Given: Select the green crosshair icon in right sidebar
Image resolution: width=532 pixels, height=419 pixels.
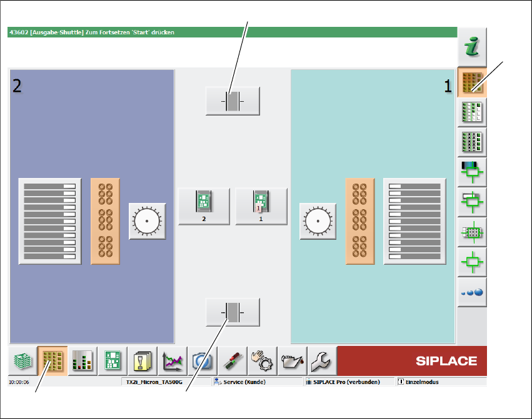Looking at the screenshot, I should [472, 262].
